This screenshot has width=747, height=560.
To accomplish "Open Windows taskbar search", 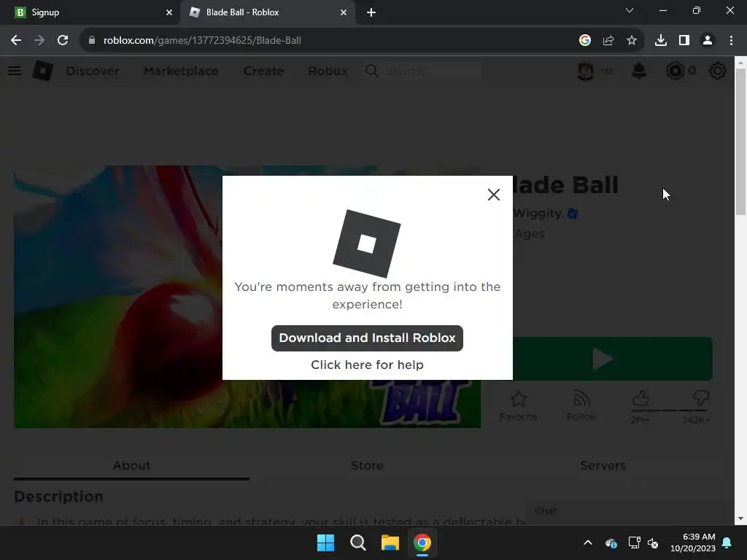I will tap(357, 542).
